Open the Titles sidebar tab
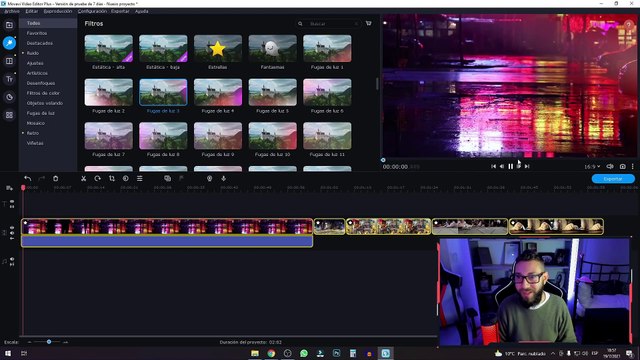This screenshot has height=360, width=640. 9,79
